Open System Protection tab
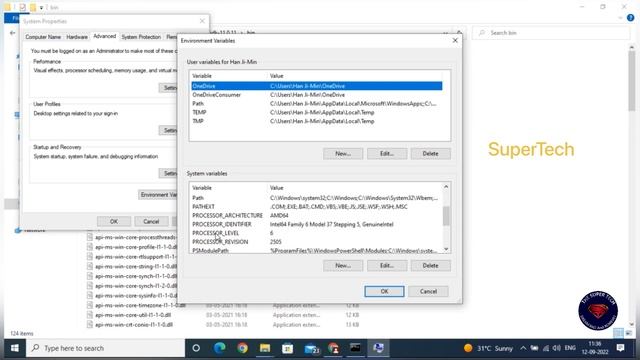This screenshot has height=360, width=640. (141, 37)
